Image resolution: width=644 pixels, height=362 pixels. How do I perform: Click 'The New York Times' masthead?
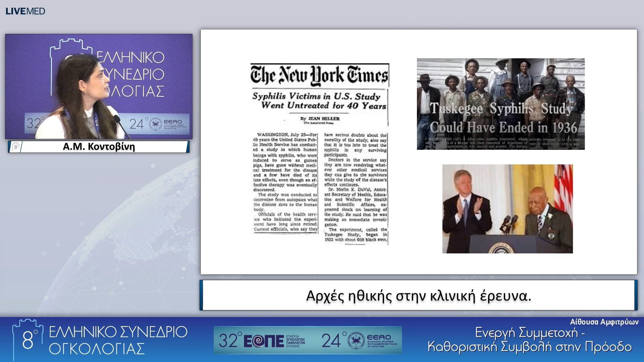320,75
